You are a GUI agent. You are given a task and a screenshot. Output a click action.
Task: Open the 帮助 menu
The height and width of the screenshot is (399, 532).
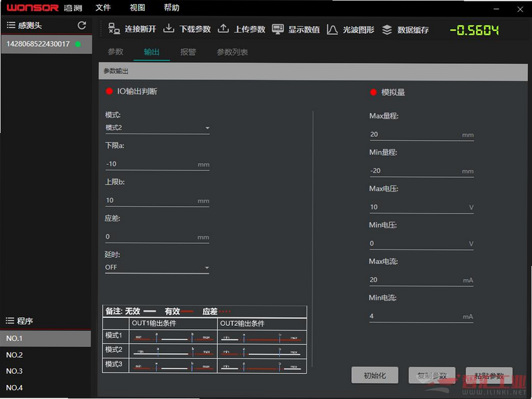pos(172,7)
